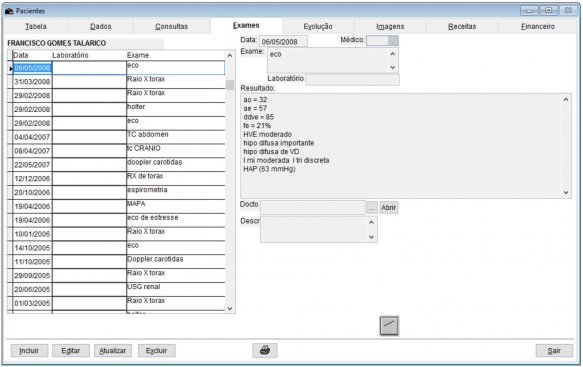Viewport: 583px width, 367px height.
Task: Click the Docto input field
Action: [313, 207]
